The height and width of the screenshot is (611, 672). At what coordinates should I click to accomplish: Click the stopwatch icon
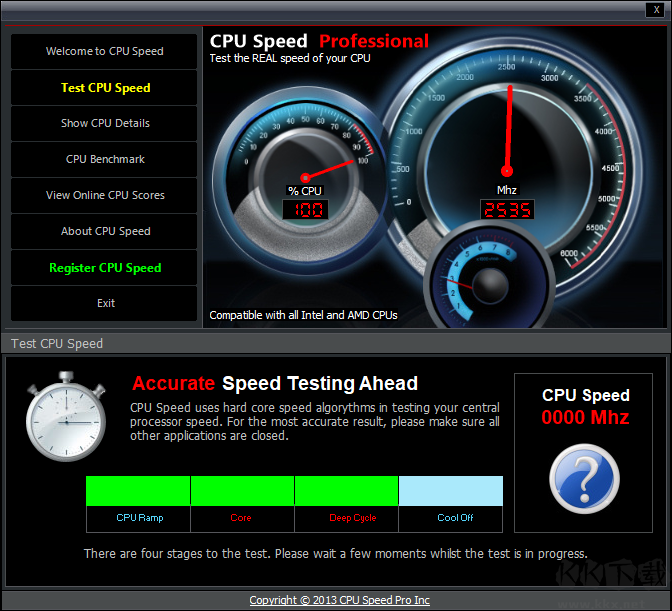tap(66, 416)
